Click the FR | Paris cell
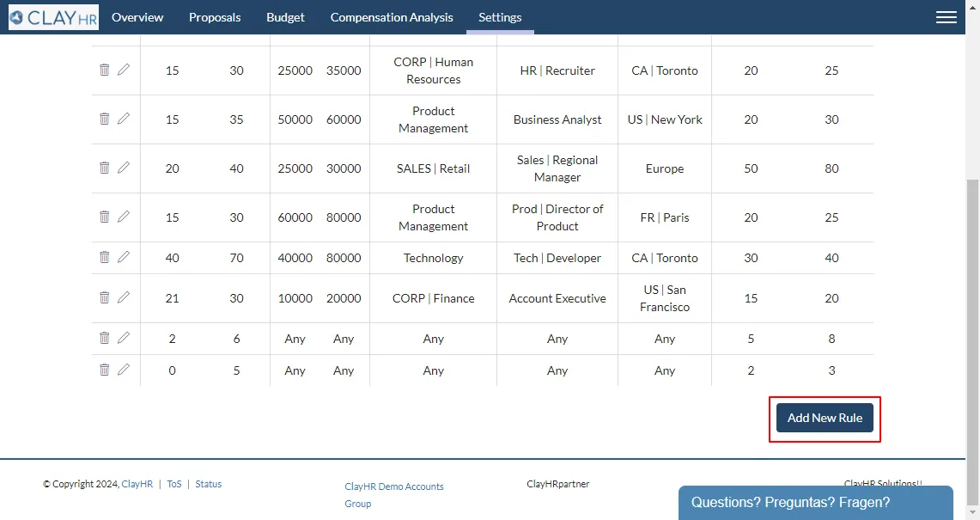 pyautogui.click(x=665, y=217)
